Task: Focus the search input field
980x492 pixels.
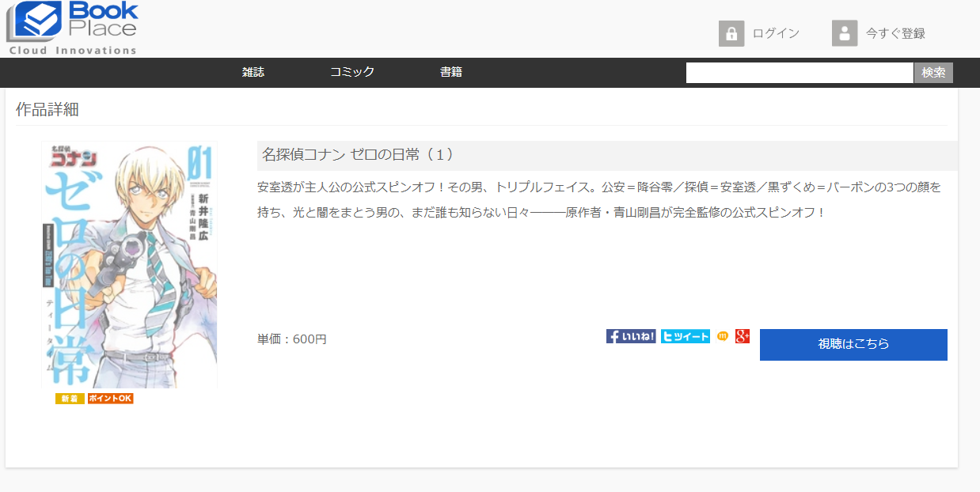Action: pos(800,73)
